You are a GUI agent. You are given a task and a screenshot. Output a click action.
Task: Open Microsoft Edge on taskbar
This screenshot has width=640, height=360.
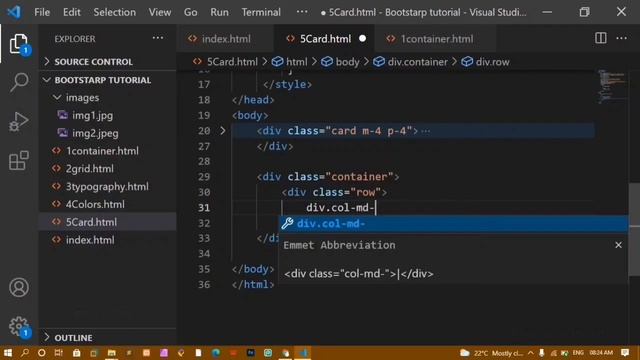pos(216,353)
